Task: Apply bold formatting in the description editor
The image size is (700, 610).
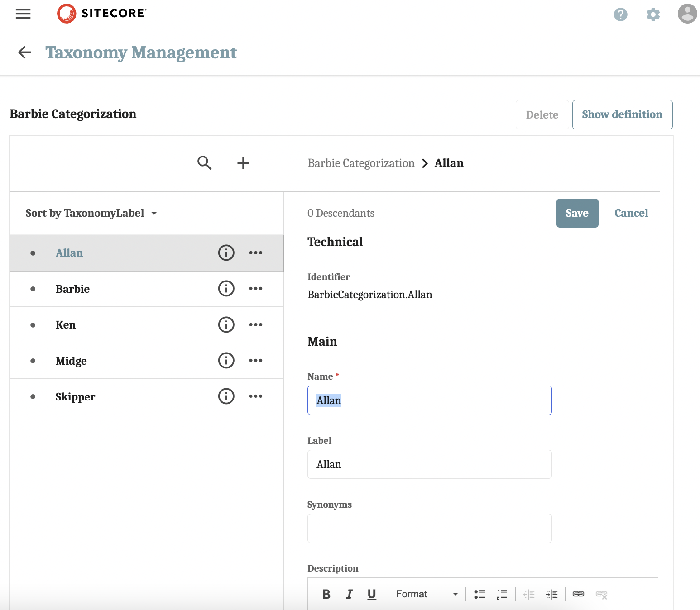Action: tap(326, 594)
